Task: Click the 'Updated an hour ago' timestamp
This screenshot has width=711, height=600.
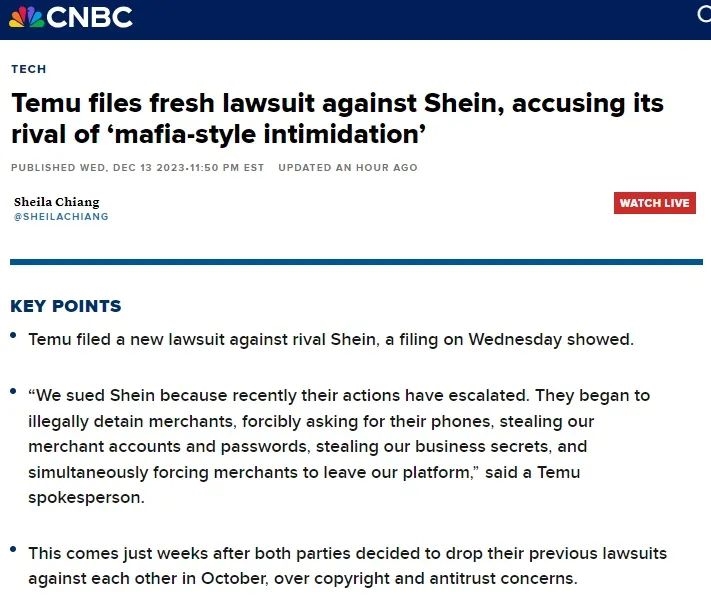Action: click(x=348, y=167)
